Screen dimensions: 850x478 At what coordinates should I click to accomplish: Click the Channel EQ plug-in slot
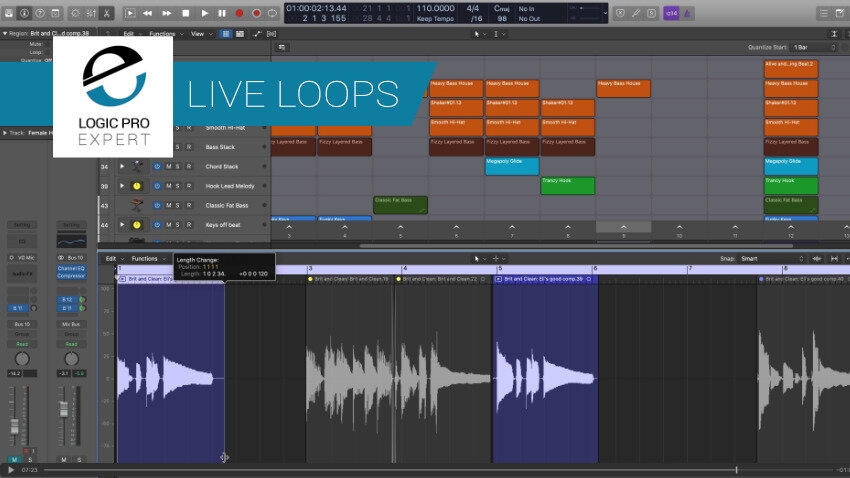point(71,268)
